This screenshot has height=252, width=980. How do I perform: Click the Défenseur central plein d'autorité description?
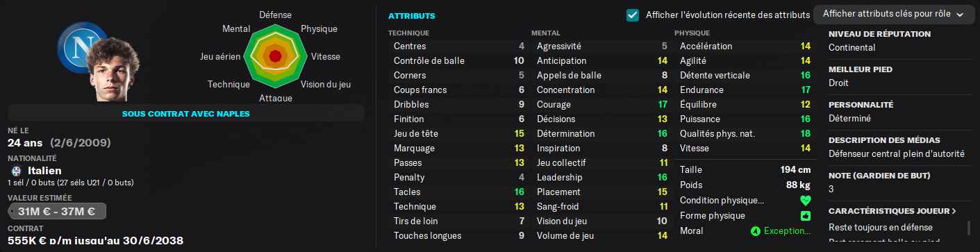point(896,153)
